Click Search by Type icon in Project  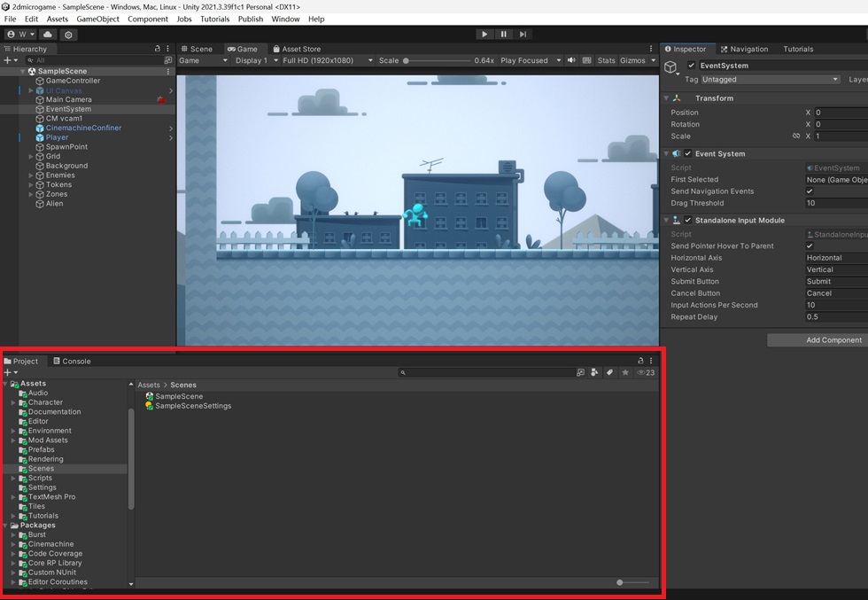594,372
